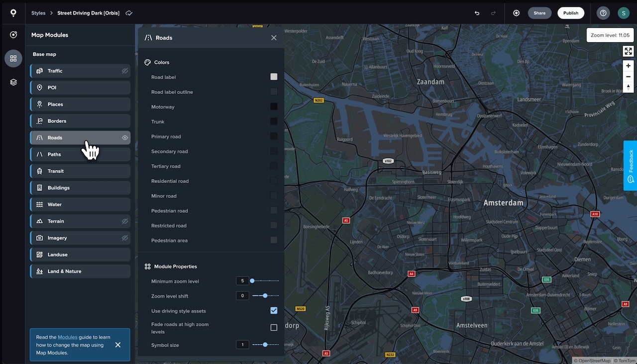Hide the Roads module with eye icon
637x364 pixels.
pyautogui.click(x=125, y=138)
